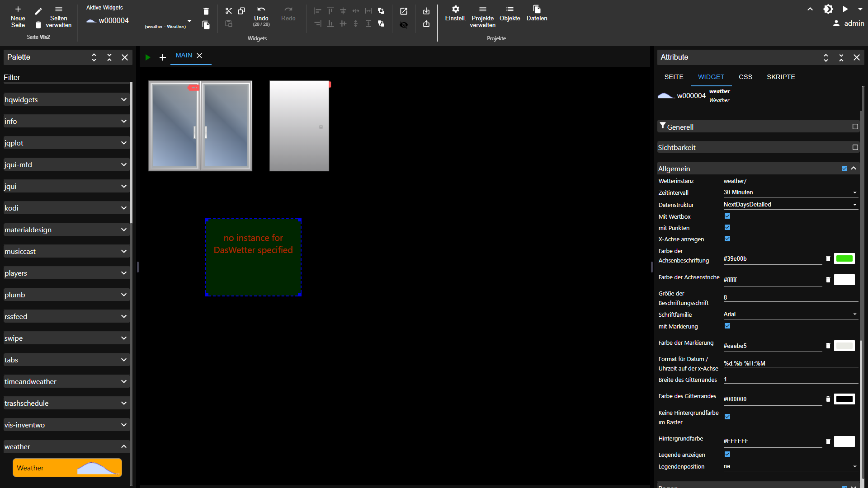Open the Farbe der Markierung color swatch
This screenshot has width=868, height=488.
(844, 346)
